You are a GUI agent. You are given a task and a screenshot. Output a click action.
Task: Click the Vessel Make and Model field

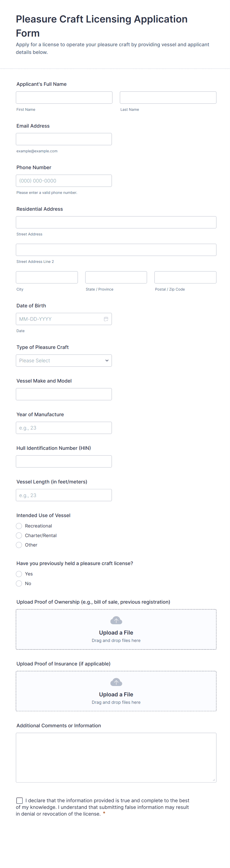[x=64, y=394]
